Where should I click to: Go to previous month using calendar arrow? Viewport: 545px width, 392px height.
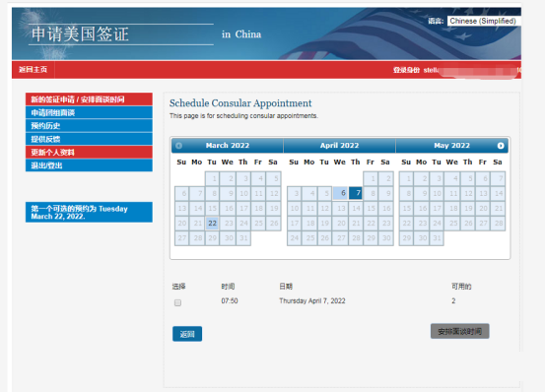click(x=178, y=146)
